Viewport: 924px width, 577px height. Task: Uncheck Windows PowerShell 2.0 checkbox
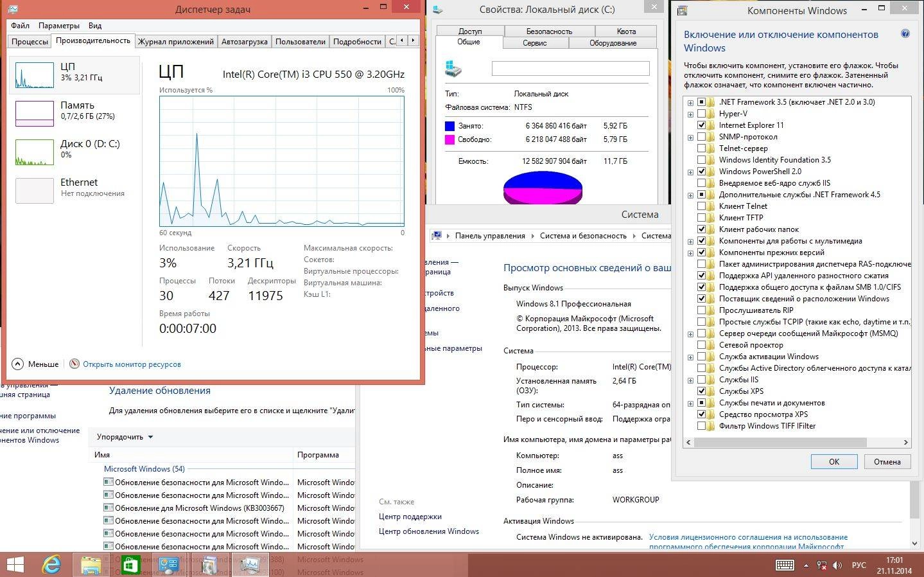[x=701, y=172]
